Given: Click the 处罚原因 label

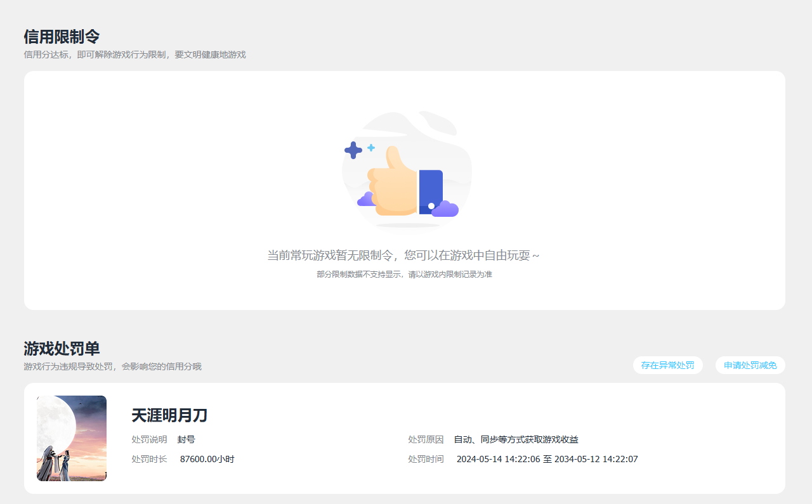Looking at the screenshot, I should click(426, 439).
